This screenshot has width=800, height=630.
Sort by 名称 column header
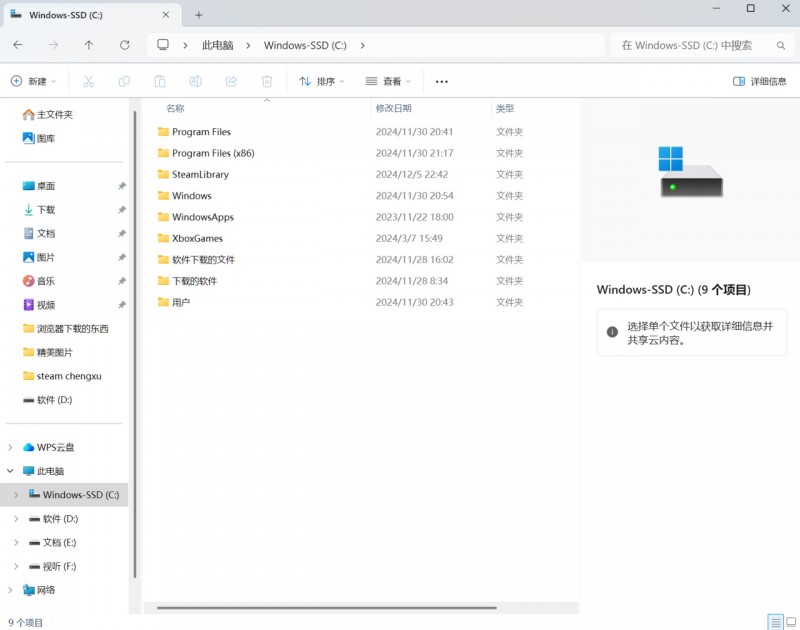coord(175,108)
